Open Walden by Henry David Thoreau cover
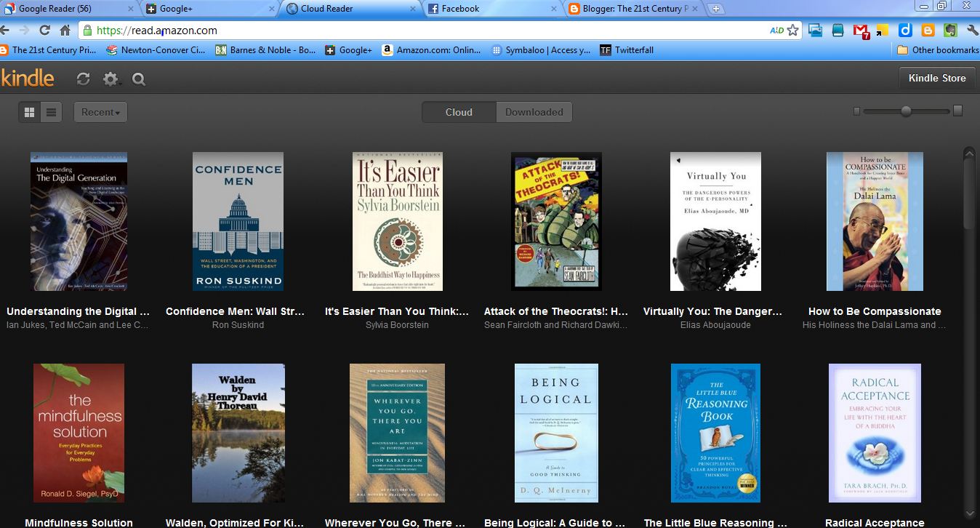Image resolution: width=980 pixels, height=528 pixels. [x=238, y=433]
